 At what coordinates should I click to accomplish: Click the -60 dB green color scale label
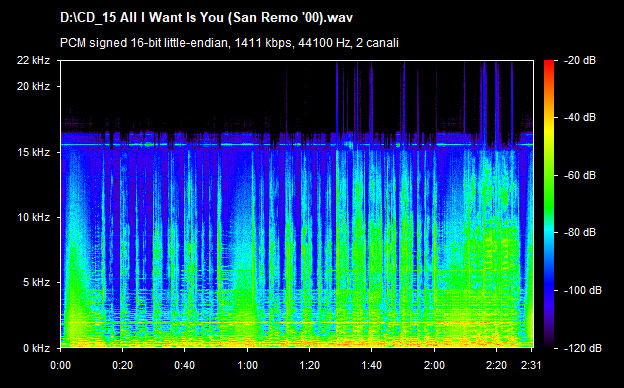[x=580, y=175]
